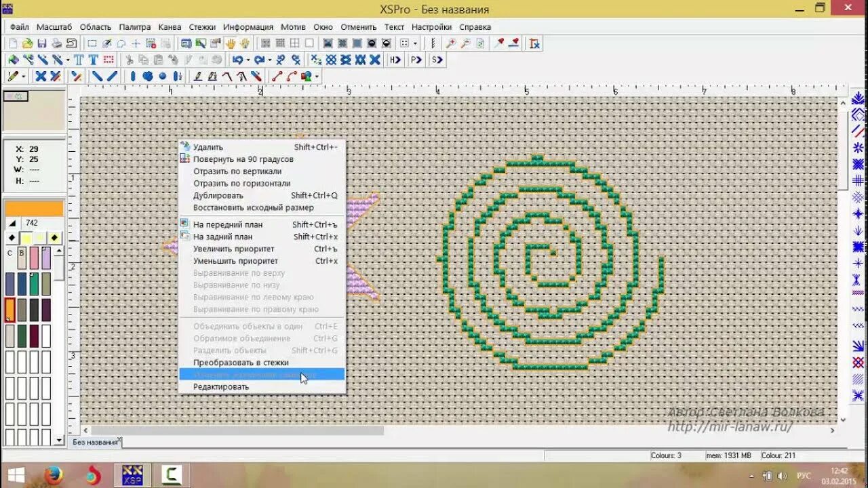Toggle the left black diamond palette button
Screen dimensions: 868x488
(12, 238)
